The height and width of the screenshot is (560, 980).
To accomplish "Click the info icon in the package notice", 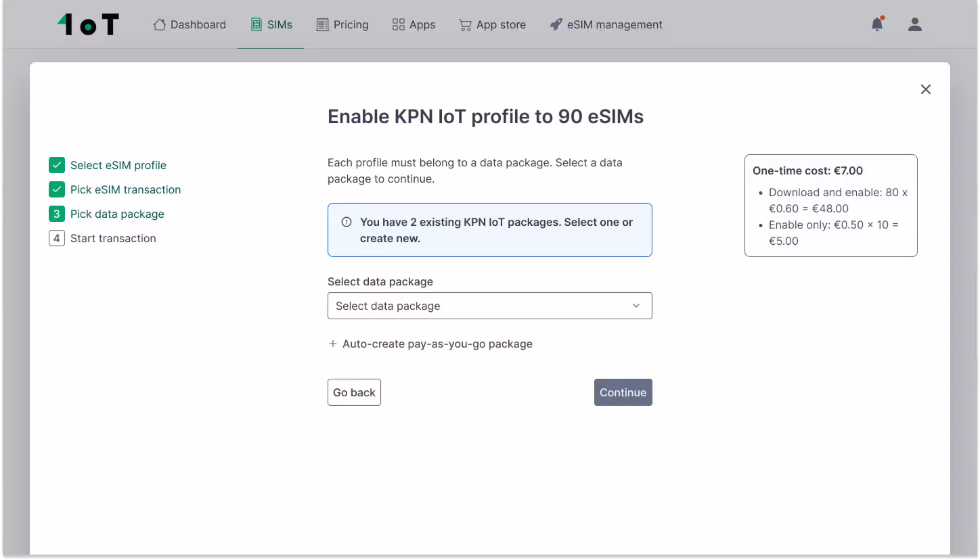I will pyautogui.click(x=347, y=222).
